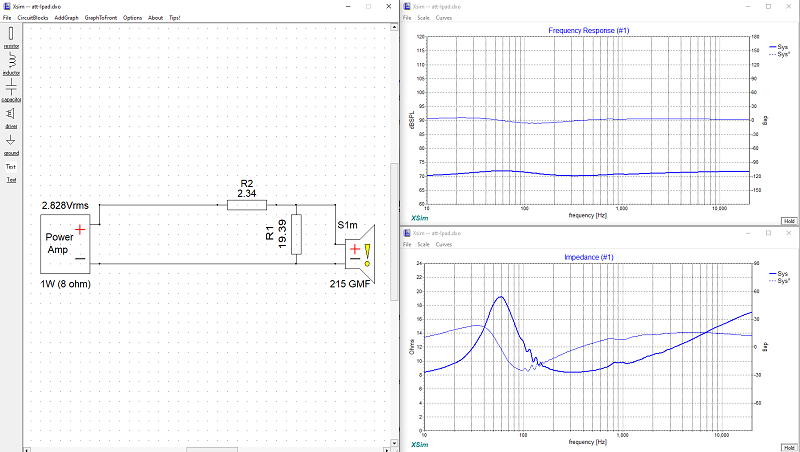Screen dimensions: 800x452
Task: Click the schematic vertical scrollbar down arrow
Action: tap(394, 443)
